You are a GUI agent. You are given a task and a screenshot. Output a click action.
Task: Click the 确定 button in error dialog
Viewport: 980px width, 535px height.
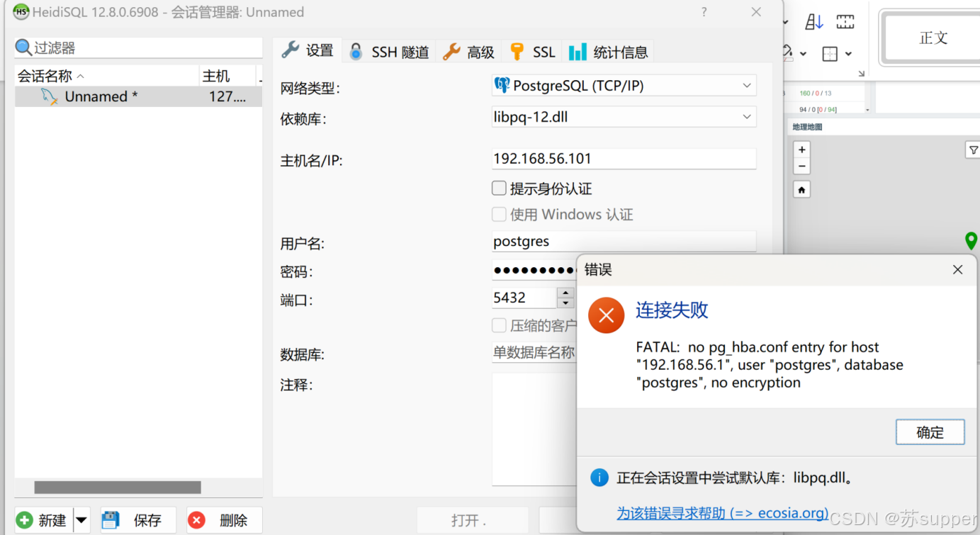coord(930,432)
